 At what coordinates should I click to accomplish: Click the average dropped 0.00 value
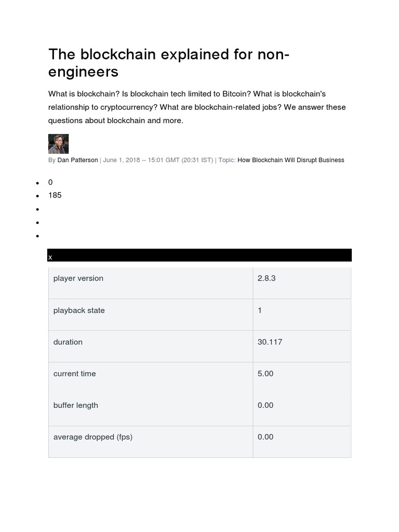(x=265, y=437)
